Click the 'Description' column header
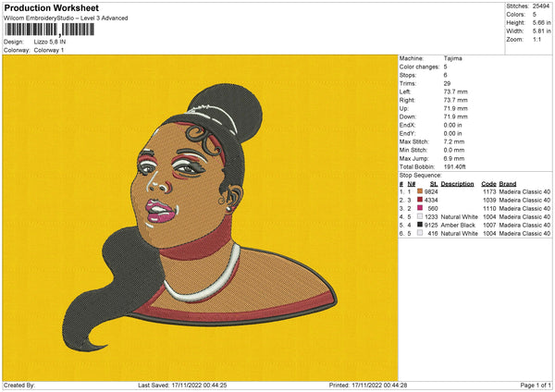The height and width of the screenshot is (392, 555). pos(457,184)
